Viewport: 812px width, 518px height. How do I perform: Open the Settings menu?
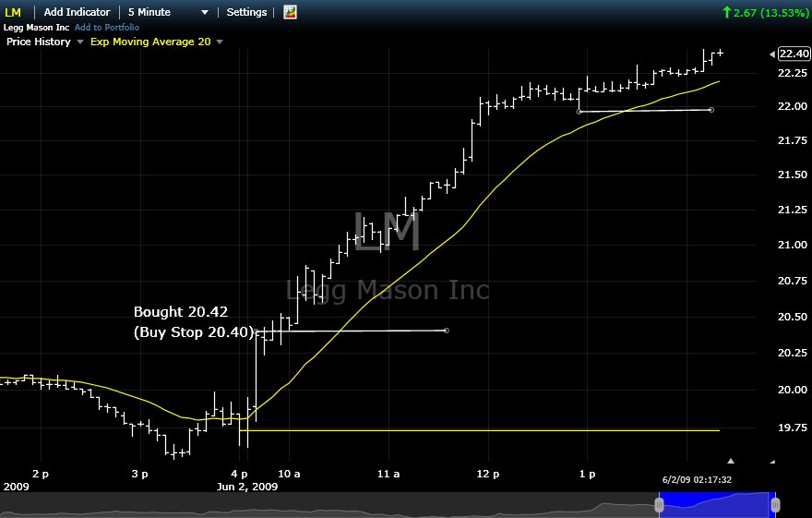(x=246, y=12)
